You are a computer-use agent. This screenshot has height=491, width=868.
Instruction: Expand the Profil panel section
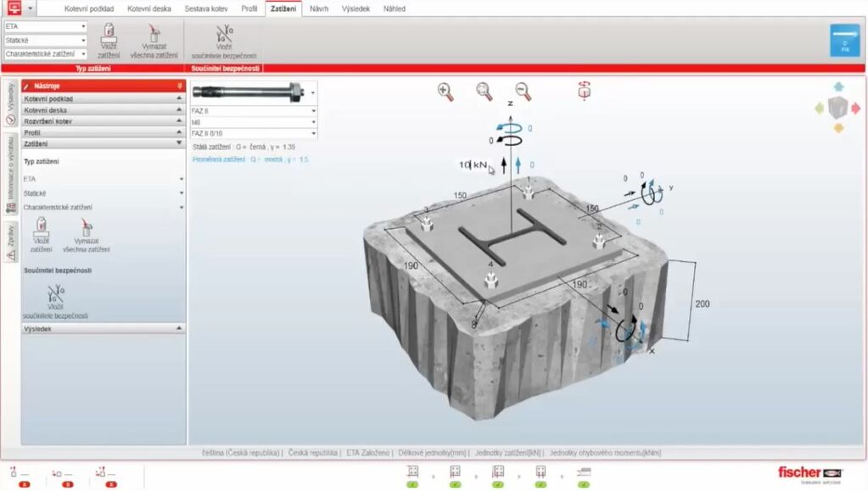pyautogui.click(x=103, y=133)
